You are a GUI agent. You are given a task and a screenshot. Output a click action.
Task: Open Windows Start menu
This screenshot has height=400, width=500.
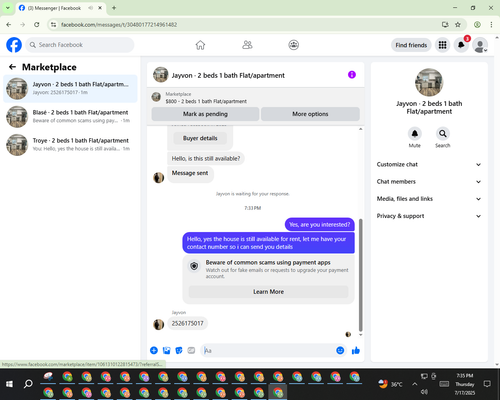9,384
